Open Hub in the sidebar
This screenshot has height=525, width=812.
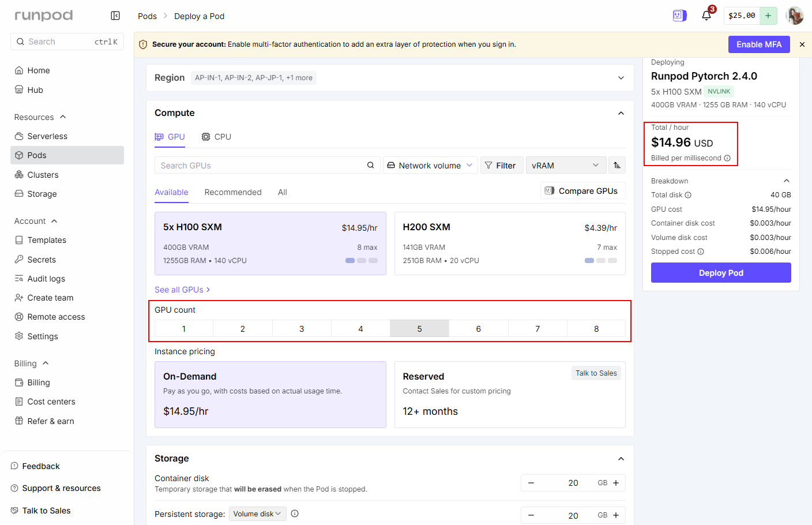point(67,90)
